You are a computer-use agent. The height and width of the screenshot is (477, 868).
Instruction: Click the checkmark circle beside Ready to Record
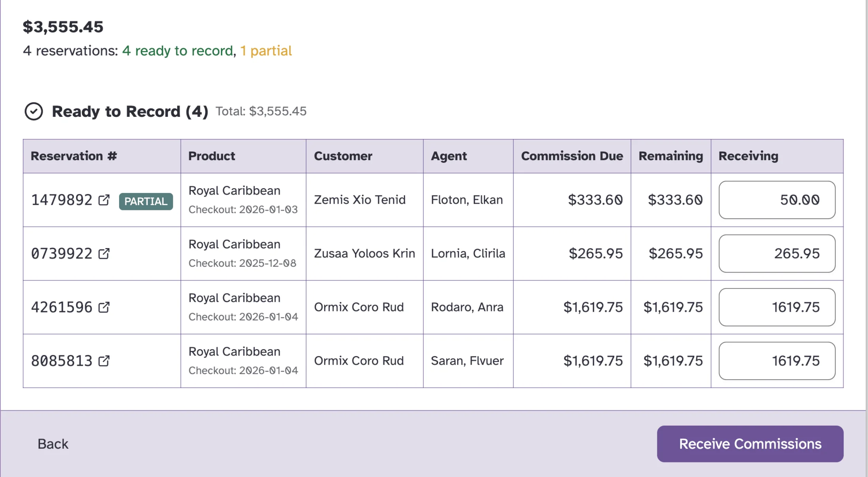(x=34, y=112)
